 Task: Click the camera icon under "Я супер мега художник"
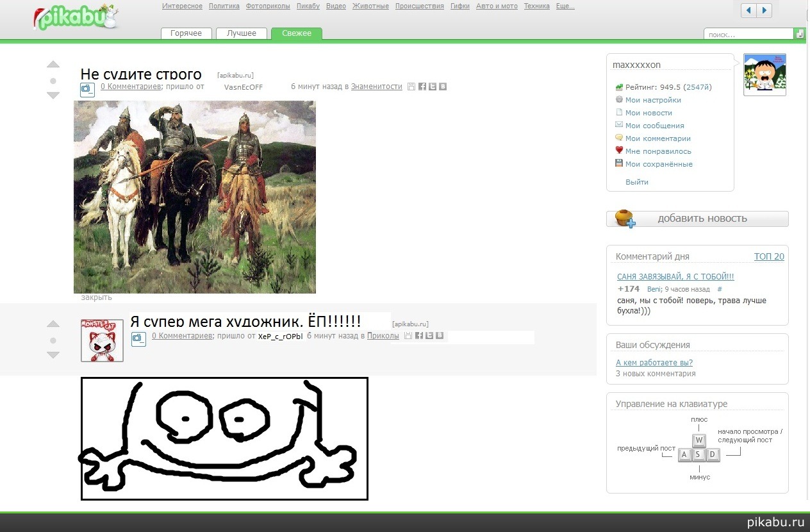coord(138,339)
